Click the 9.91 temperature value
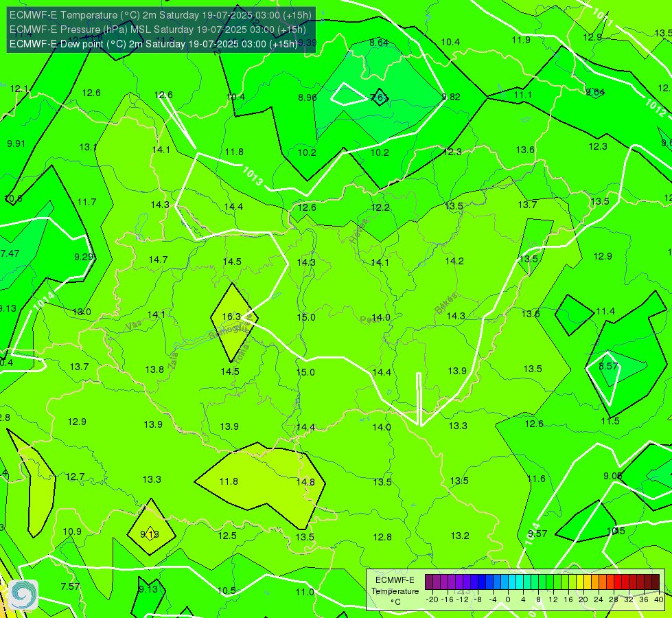Image resolution: width=672 pixels, height=618 pixels. [16, 144]
